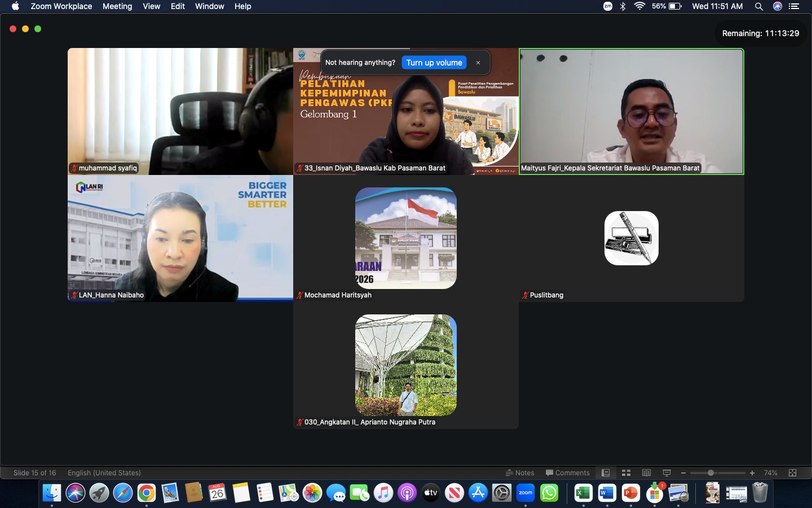Click Slide 15 of 16 status text

click(x=35, y=473)
